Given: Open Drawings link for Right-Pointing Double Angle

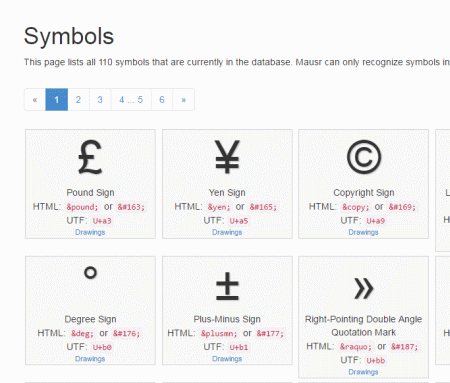Looking at the screenshot, I should pos(363,372).
